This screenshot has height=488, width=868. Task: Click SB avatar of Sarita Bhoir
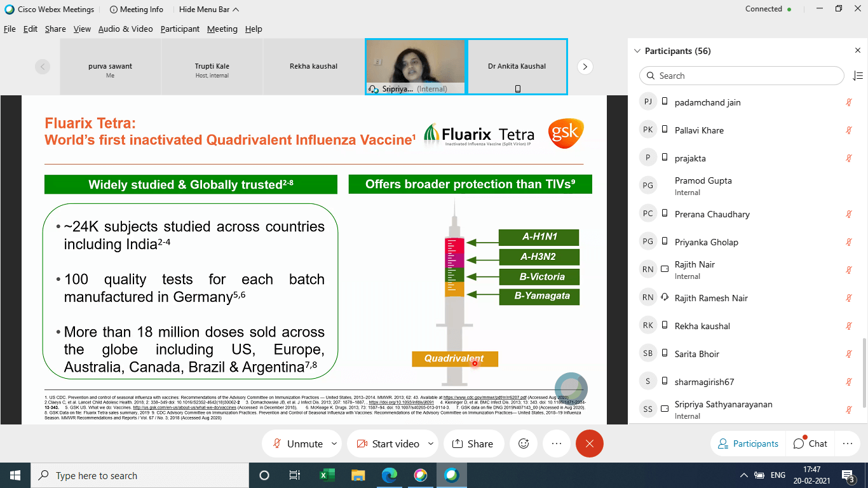point(648,354)
